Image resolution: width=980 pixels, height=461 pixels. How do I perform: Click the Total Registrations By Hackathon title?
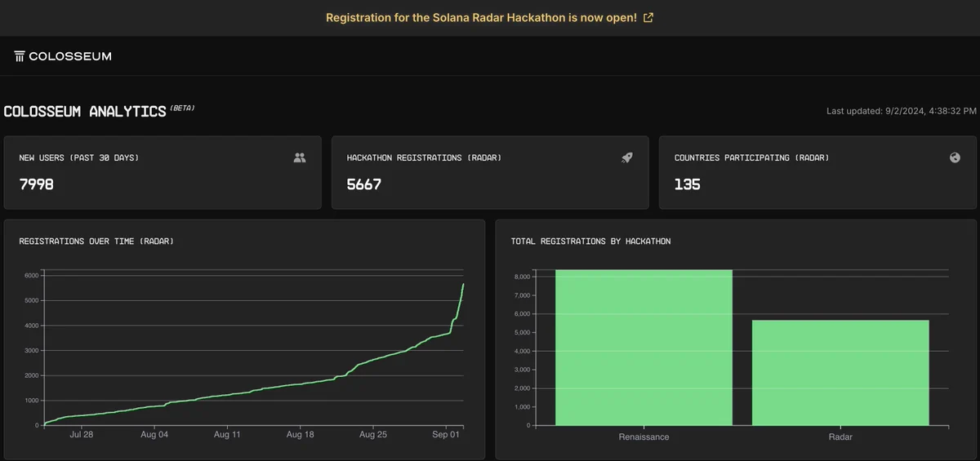tap(591, 242)
